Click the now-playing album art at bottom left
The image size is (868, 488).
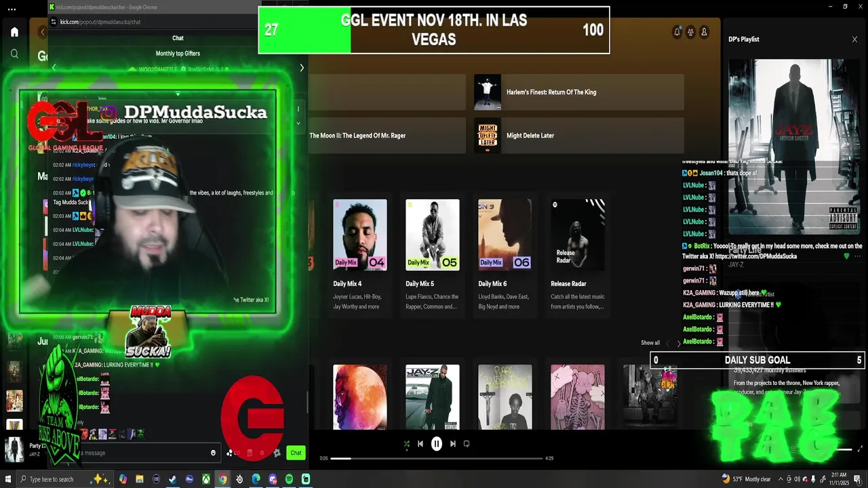[x=14, y=449]
